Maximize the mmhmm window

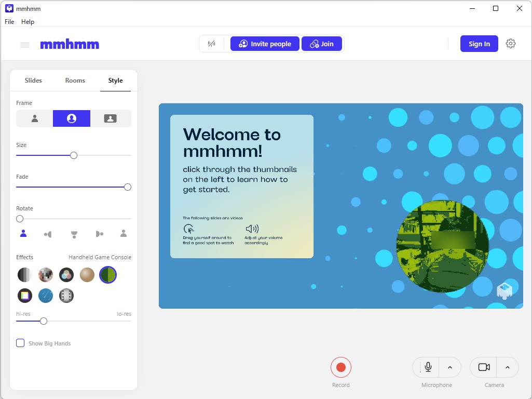click(496, 8)
